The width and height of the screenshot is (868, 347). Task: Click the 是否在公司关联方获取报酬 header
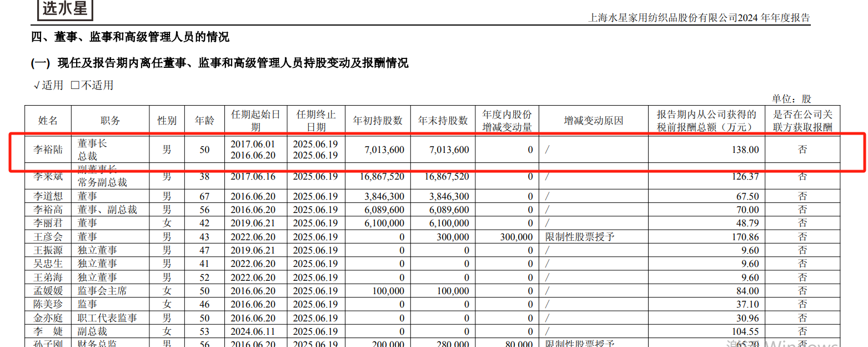coord(802,121)
